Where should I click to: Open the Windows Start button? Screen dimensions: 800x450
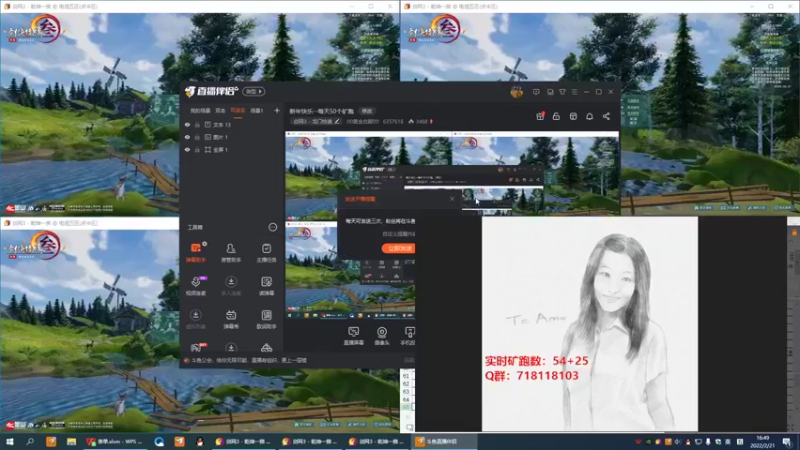click(10, 441)
